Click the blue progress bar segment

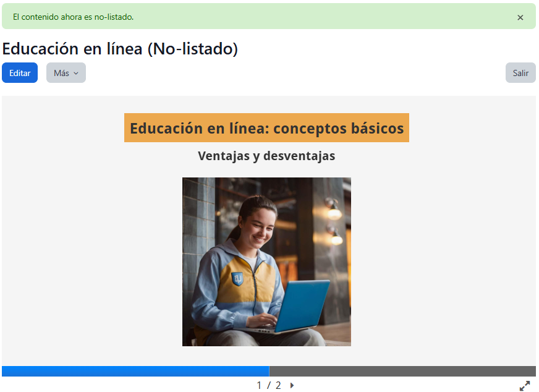[x=135, y=371]
